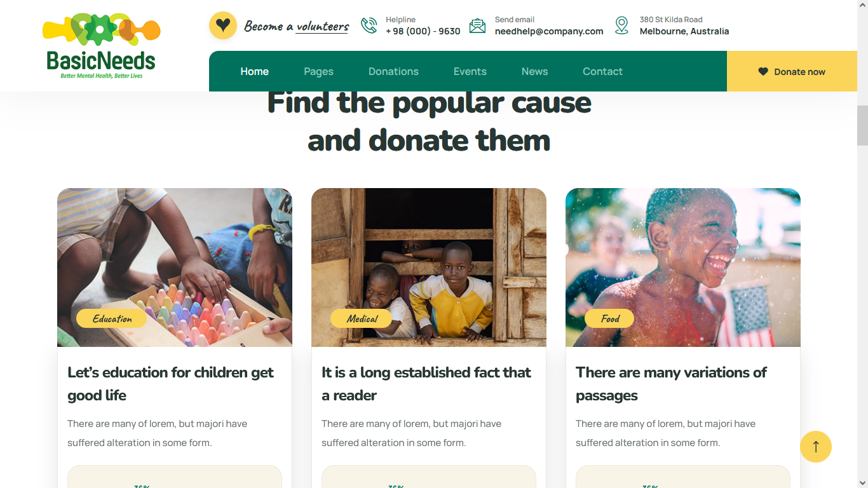
Task: Open the chalk box education image
Action: (175, 268)
